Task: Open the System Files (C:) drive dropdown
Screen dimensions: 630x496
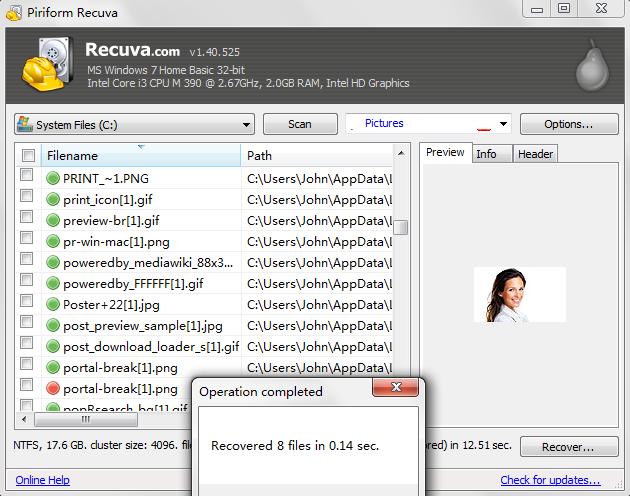Action: [135, 124]
